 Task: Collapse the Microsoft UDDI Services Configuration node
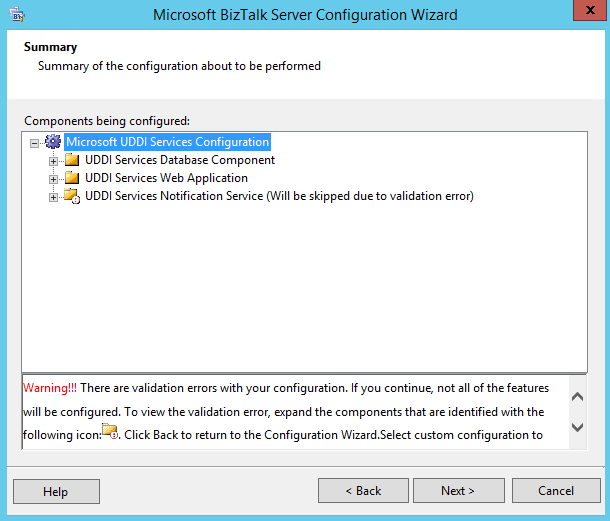[x=36, y=142]
